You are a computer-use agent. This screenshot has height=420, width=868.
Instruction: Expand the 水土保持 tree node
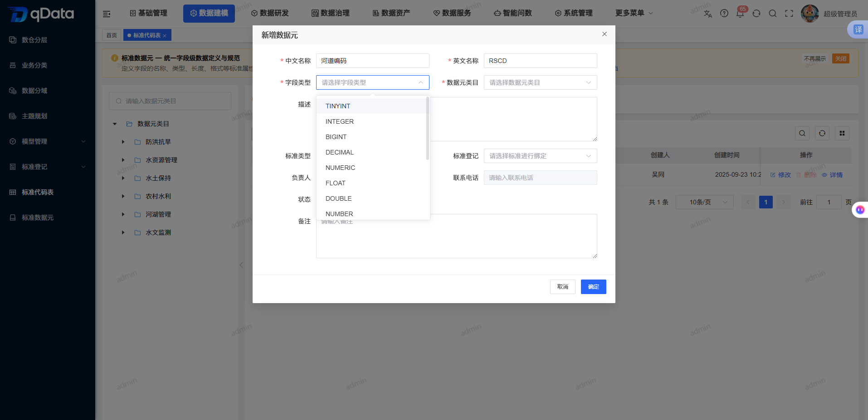point(123,178)
